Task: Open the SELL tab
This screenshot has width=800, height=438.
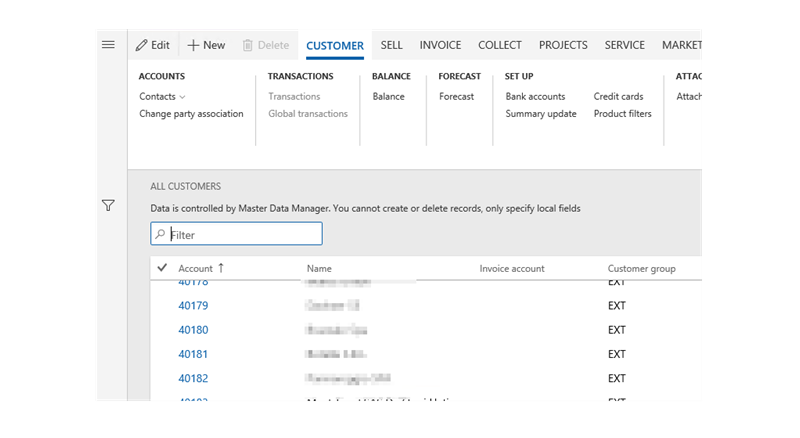Action: (391, 45)
